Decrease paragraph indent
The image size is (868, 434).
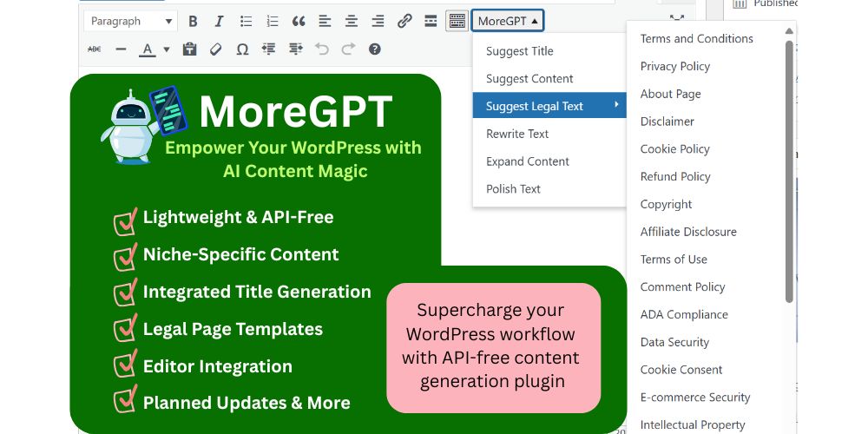[x=269, y=49]
